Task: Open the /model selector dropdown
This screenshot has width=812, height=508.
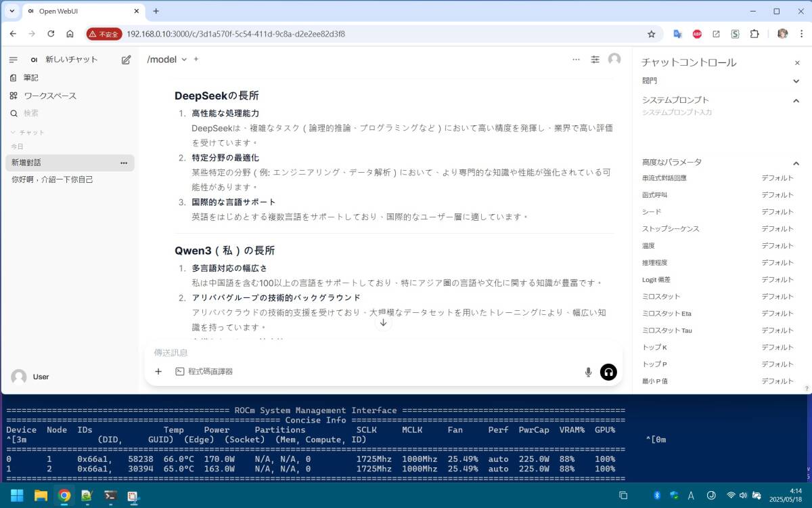Action: tap(166, 60)
